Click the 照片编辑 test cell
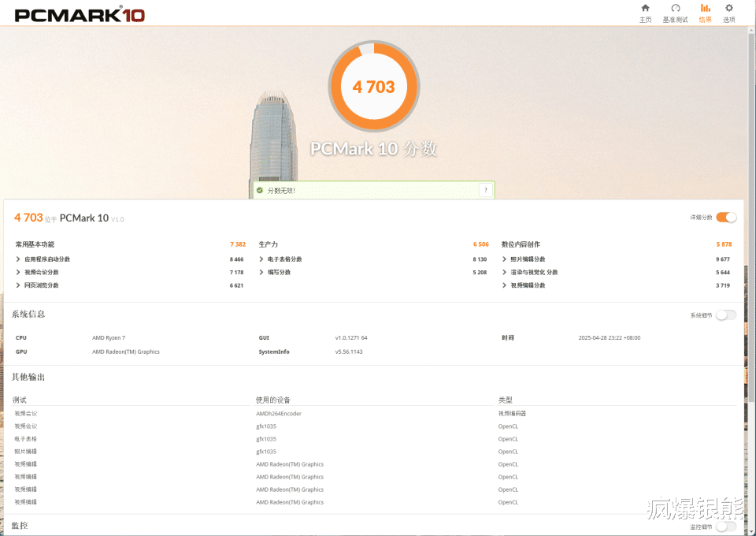This screenshot has width=756, height=536. [25, 452]
